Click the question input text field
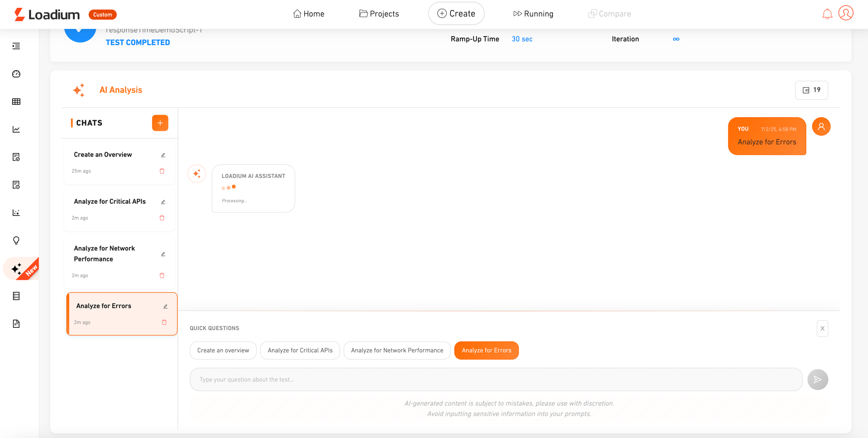Image resolution: width=868 pixels, height=438 pixels. coord(496,379)
